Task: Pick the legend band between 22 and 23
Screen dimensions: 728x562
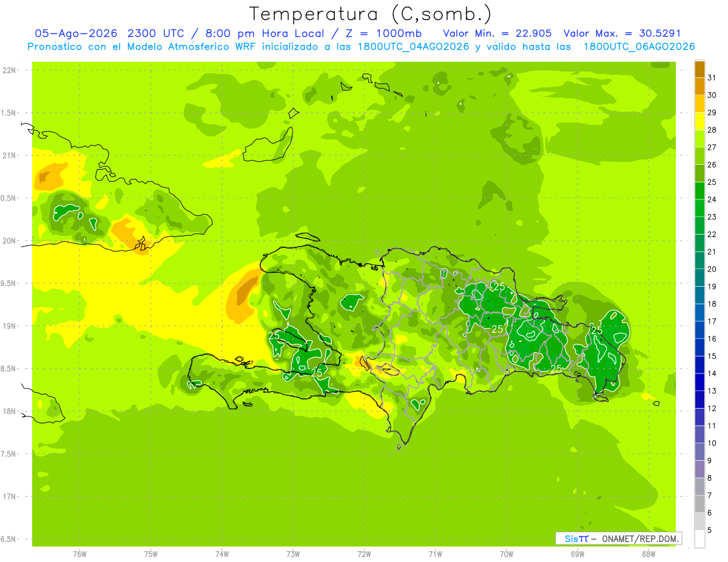Action: pyautogui.click(x=699, y=226)
